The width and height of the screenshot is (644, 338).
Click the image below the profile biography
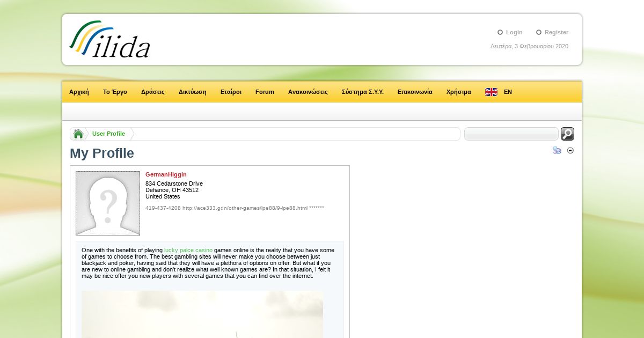(202, 314)
